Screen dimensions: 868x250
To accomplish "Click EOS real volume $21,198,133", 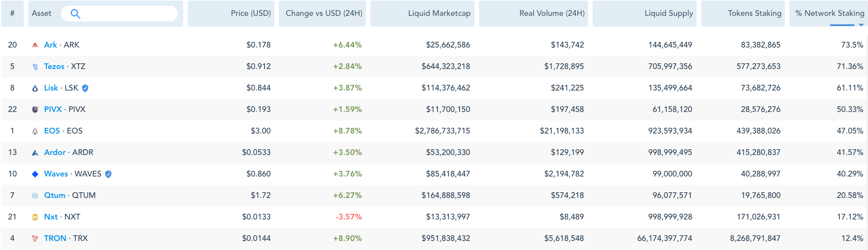I will pos(562,131).
